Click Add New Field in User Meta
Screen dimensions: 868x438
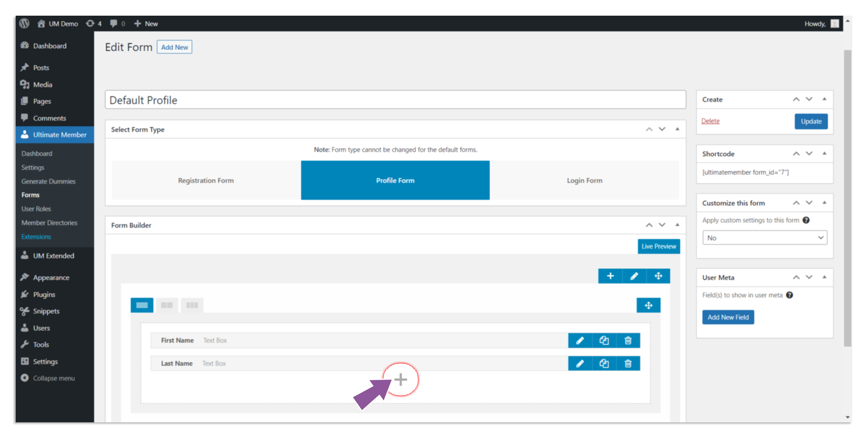[x=728, y=317]
